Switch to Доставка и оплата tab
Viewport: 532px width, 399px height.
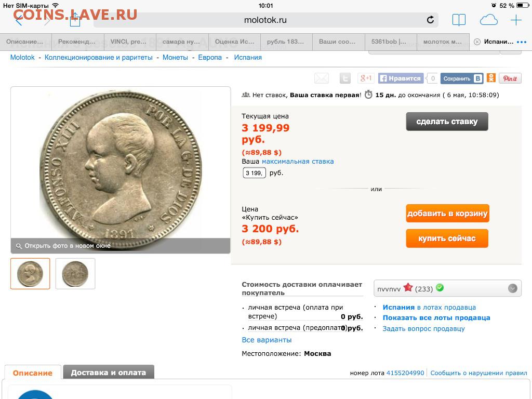coord(109,372)
